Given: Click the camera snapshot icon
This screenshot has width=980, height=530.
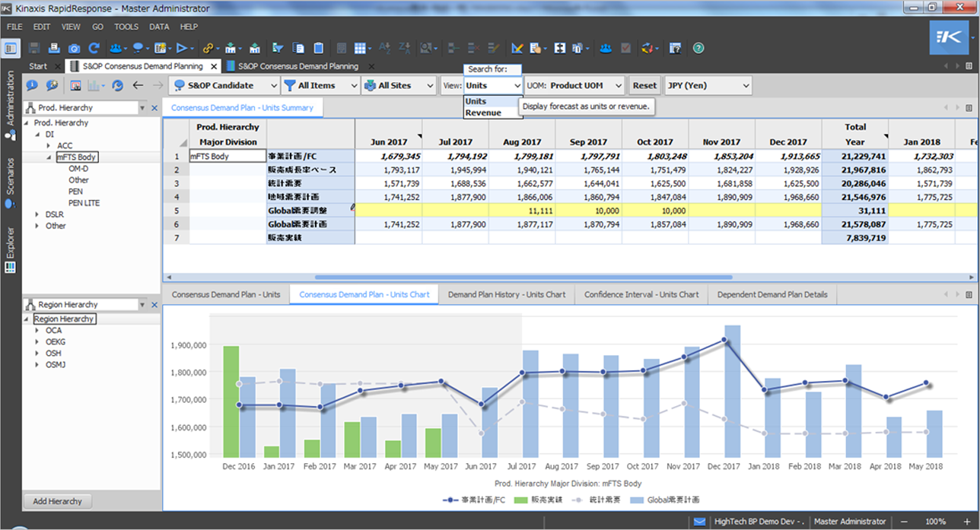Looking at the screenshot, I should pyautogui.click(x=75, y=48).
